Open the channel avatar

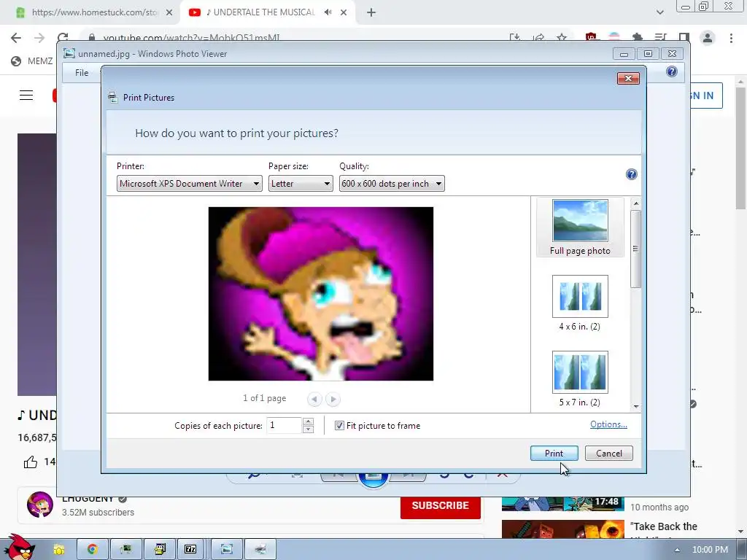(x=40, y=505)
